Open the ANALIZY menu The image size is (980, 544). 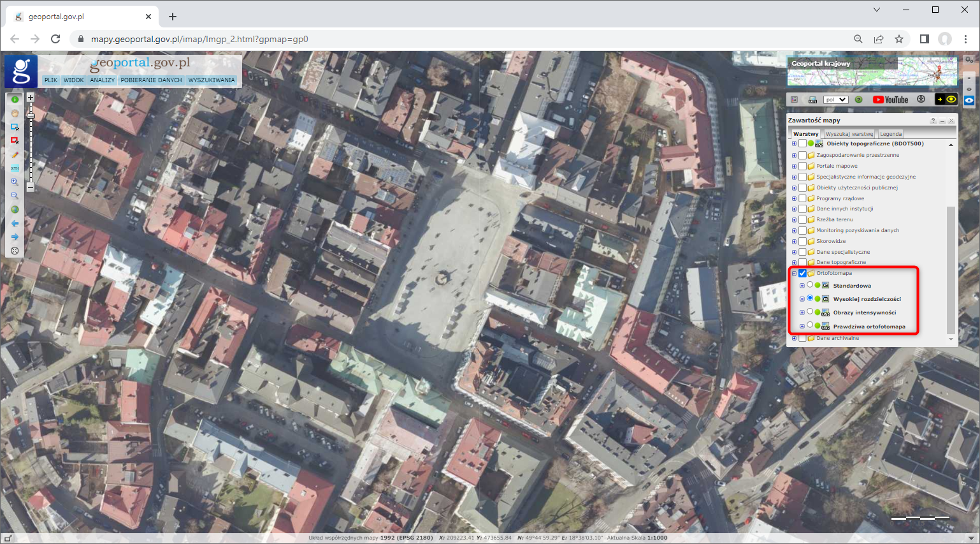tap(102, 80)
